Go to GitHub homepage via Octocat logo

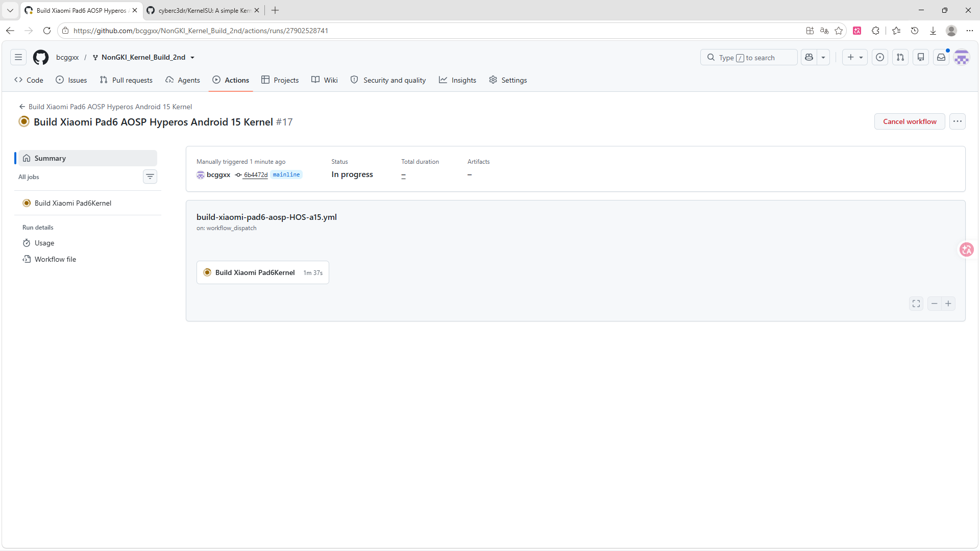(41, 58)
